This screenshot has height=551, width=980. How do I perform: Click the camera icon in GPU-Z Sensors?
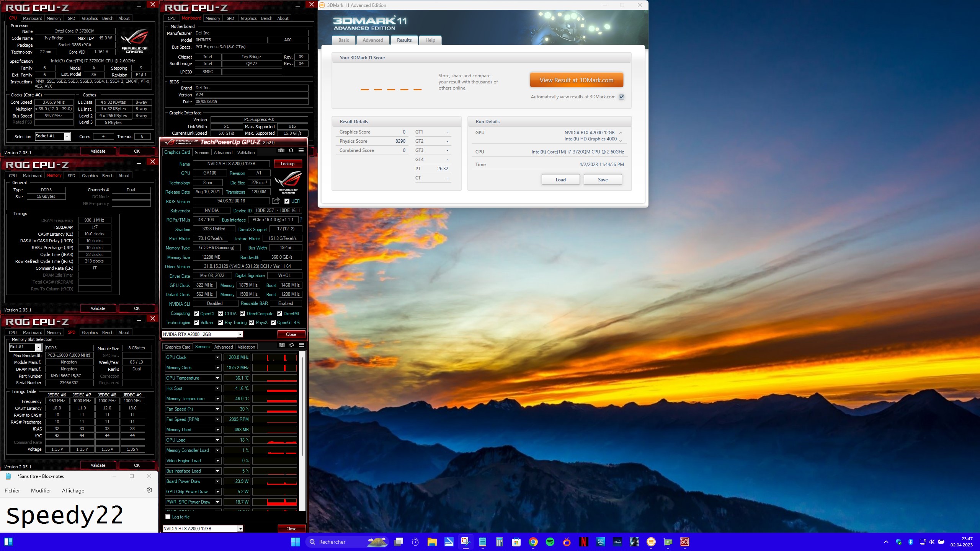[282, 345]
